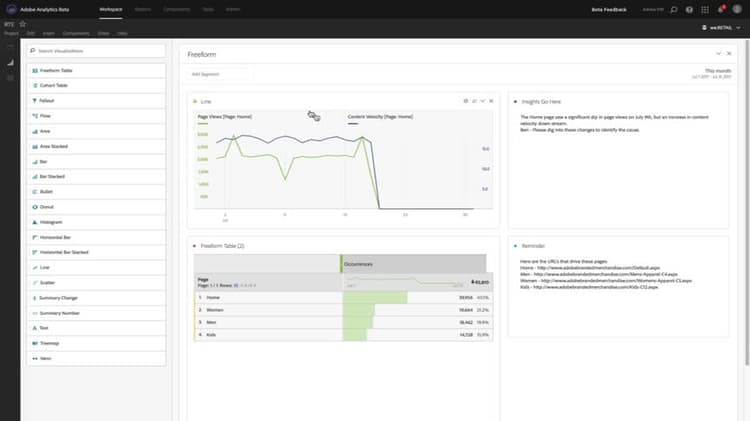Click the Line panel chart-type icon
750x421 pixels.
coord(474,101)
